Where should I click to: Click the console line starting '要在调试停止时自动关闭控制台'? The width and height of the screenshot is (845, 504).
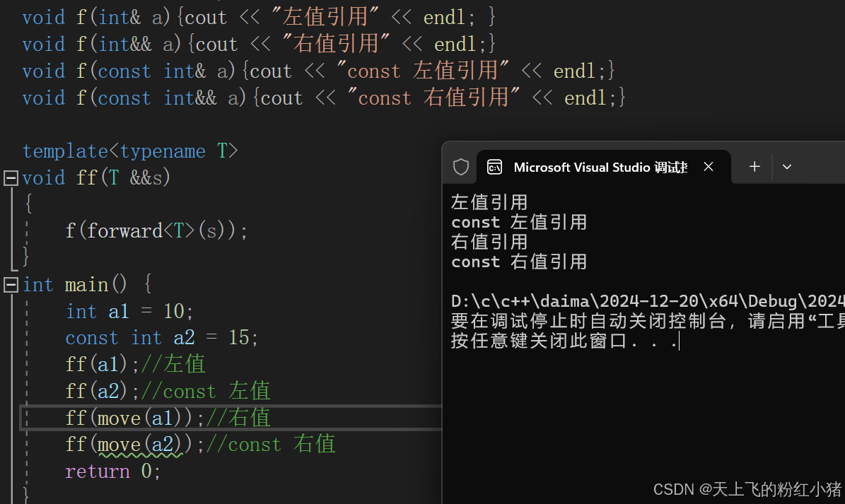pyautogui.click(x=648, y=322)
